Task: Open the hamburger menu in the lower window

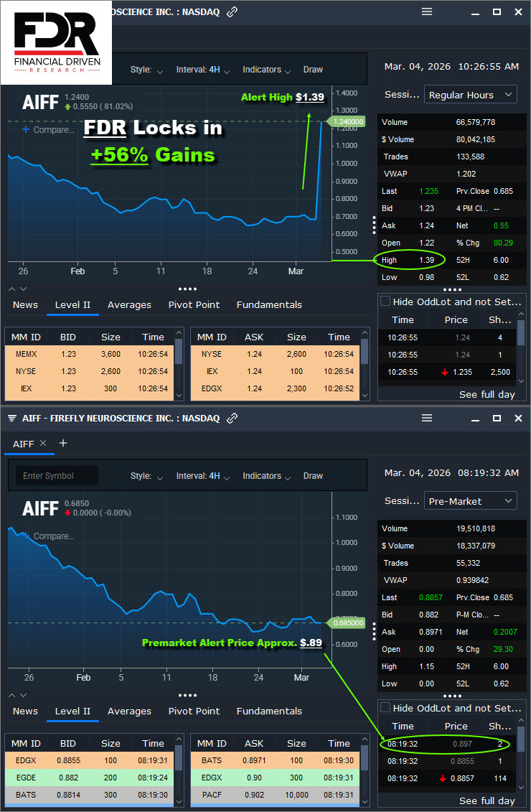Action: (427, 418)
